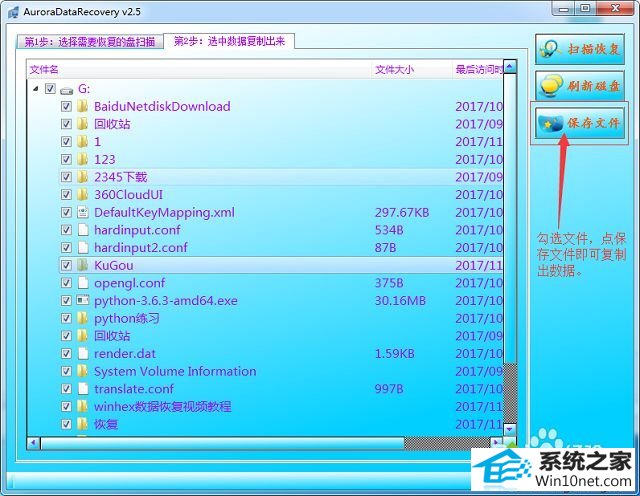This screenshot has height=496, width=640.
Task: Close the AuroraDataRecovery window
Action: (x=614, y=8)
